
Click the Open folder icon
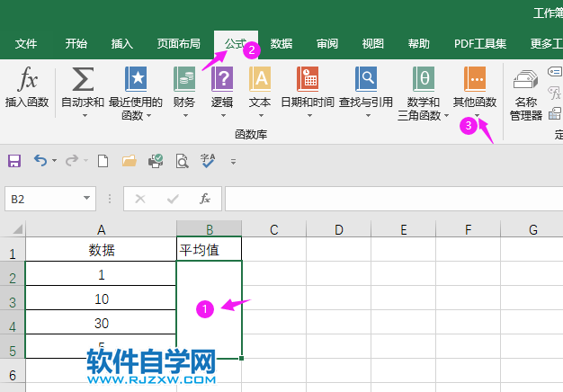point(130,161)
